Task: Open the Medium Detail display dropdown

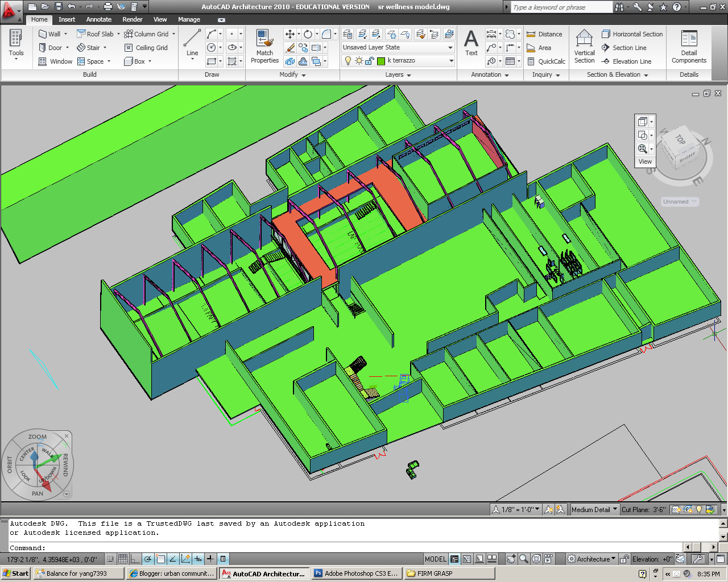Action: point(594,509)
